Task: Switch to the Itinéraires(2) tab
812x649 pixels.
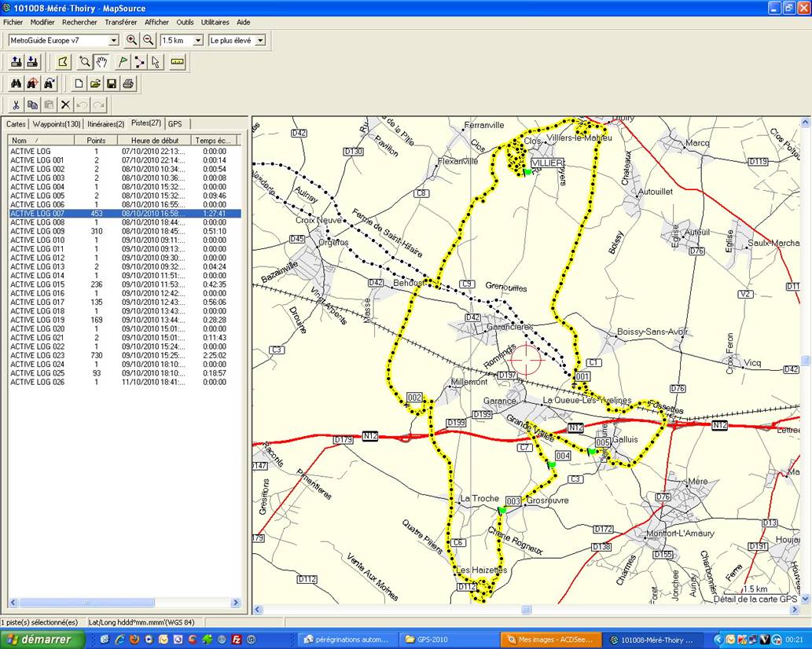Action: tap(105, 124)
